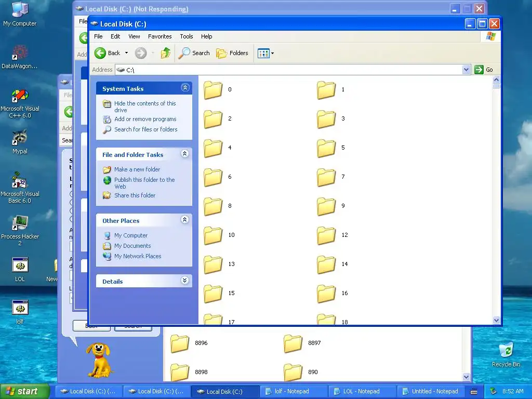Viewport: 532px width, 399px height.
Task: Select folder icon named 2
Action: pyautogui.click(x=213, y=119)
